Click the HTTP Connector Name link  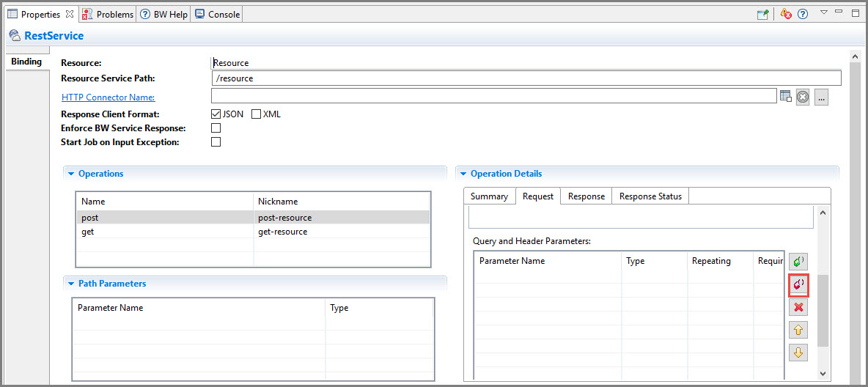tap(108, 97)
